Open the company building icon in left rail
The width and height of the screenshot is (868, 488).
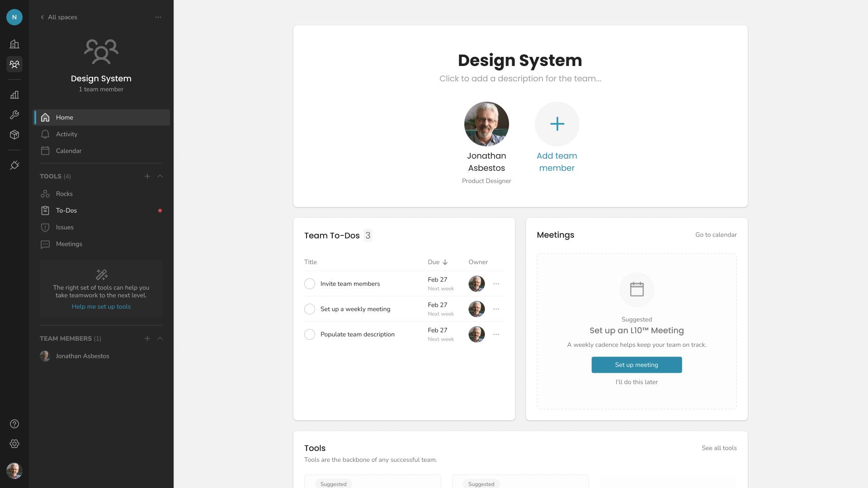[x=14, y=44]
